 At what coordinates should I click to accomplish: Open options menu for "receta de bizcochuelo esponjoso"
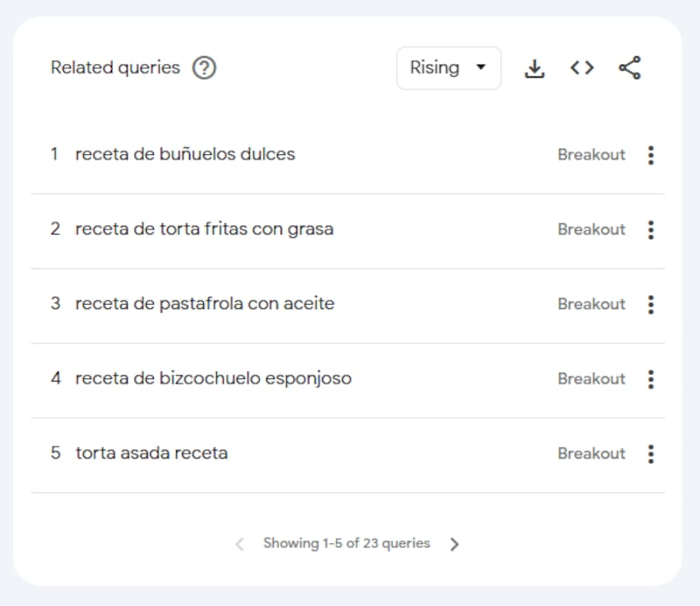click(x=651, y=378)
